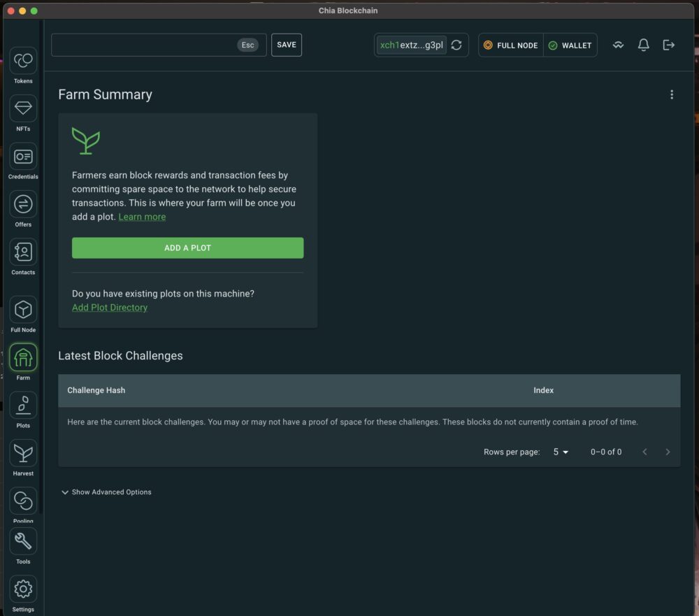The image size is (699, 616).
Task: Open Farm Summary three-dot menu
Action: point(671,94)
